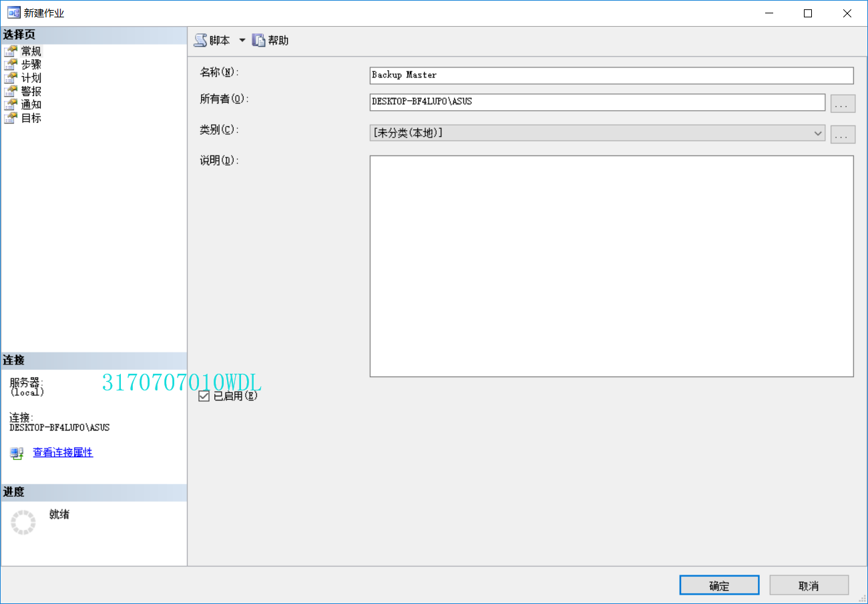The width and height of the screenshot is (868, 604).
Task: Select the 通知 page icon
Action: click(11, 104)
